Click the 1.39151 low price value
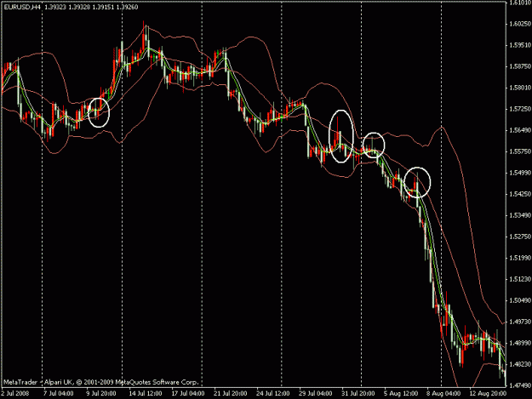532x399 pixels. coord(103,7)
